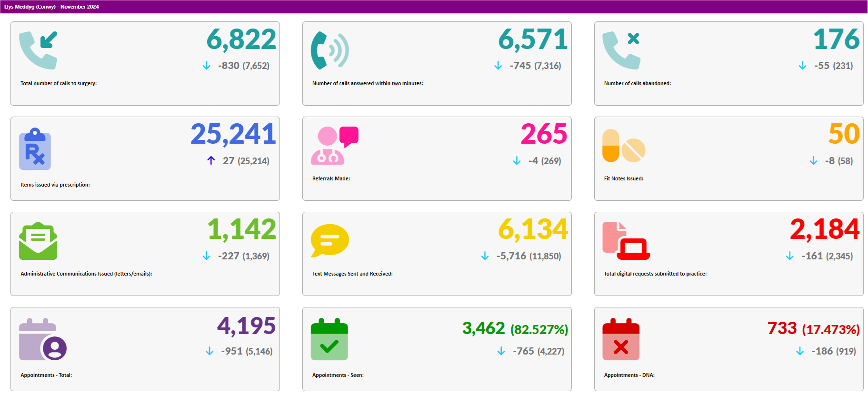Viewport: 868px width, 395px height.
Task: Click the green calendar checkmark icon
Action: 329,339
